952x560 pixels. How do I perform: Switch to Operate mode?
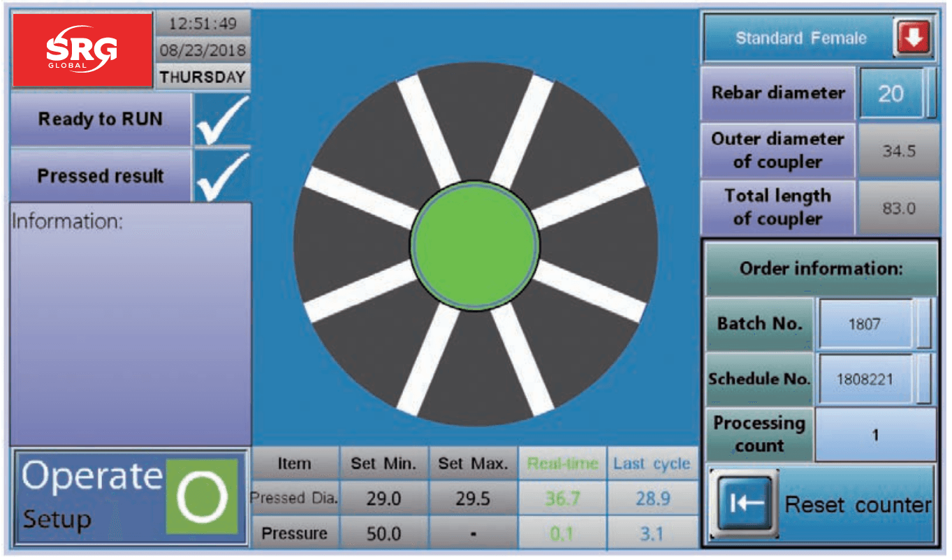(x=91, y=476)
